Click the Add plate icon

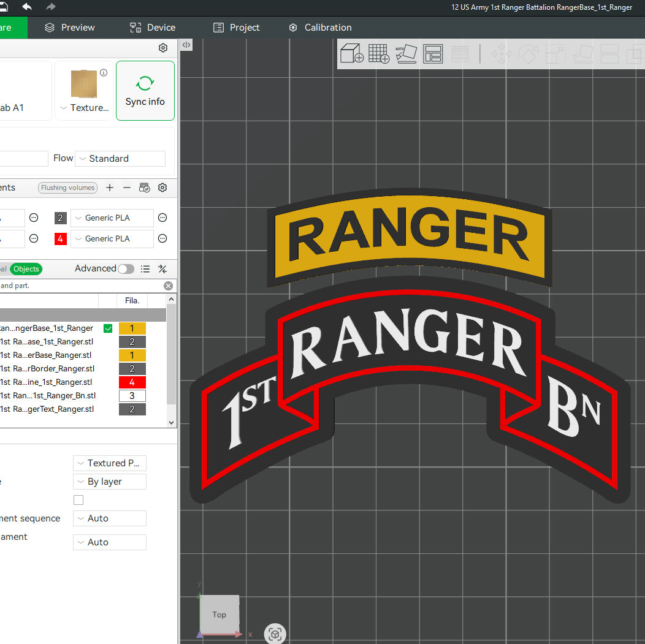point(379,54)
